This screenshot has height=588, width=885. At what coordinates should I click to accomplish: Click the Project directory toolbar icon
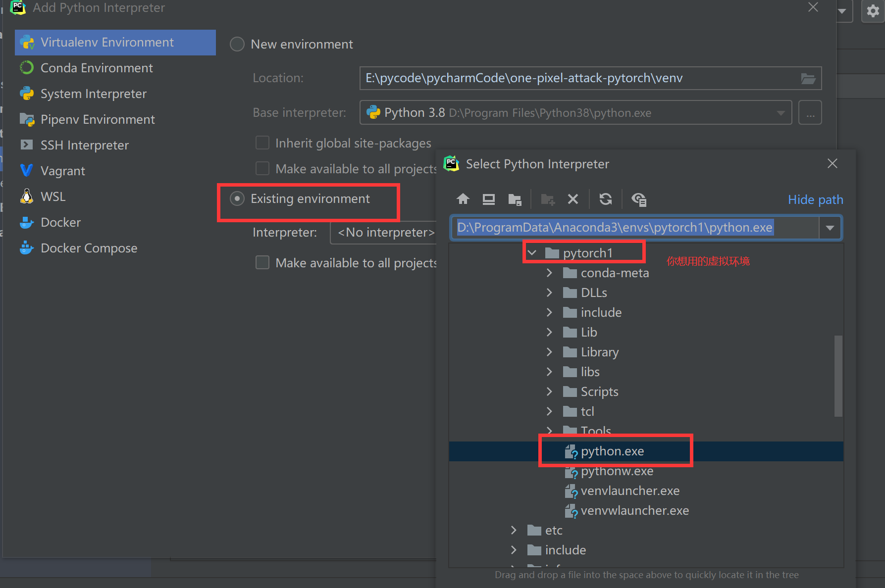[x=515, y=199]
